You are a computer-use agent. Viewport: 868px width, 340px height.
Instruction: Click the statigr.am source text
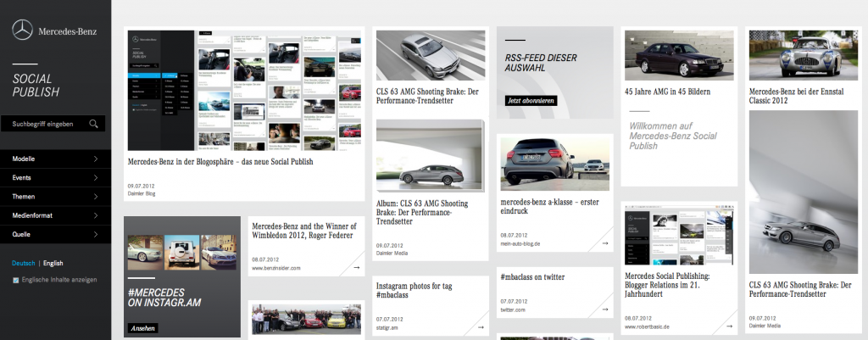(387, 328)
